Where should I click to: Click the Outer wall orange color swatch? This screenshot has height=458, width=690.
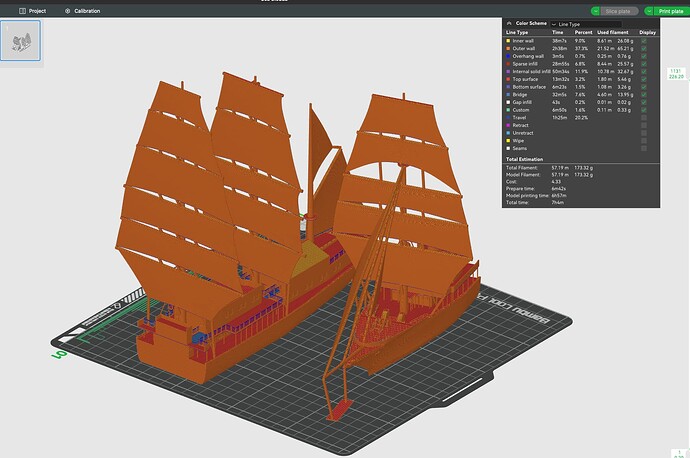(508, 48)
